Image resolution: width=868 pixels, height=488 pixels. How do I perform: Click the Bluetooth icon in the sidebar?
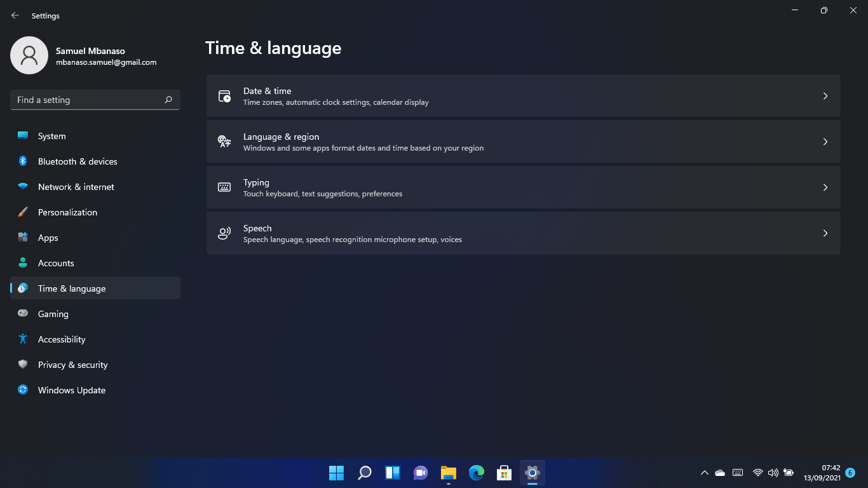(x=23, y=161)
